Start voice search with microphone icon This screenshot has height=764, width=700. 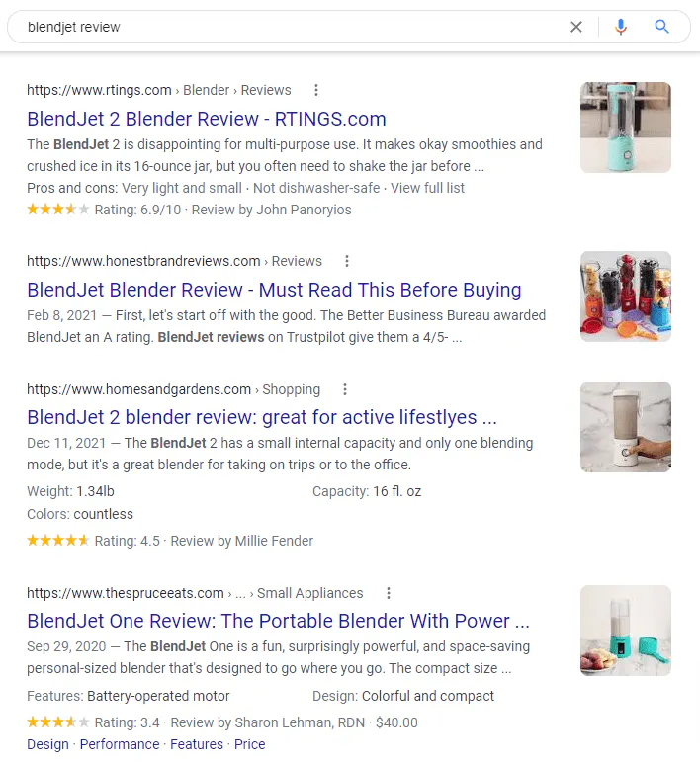tap(621, 27)
